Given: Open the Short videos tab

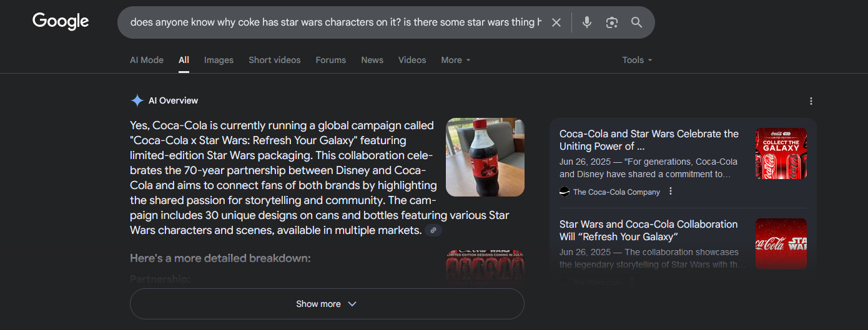Looking at the screenshot, I should pos(275,60).
